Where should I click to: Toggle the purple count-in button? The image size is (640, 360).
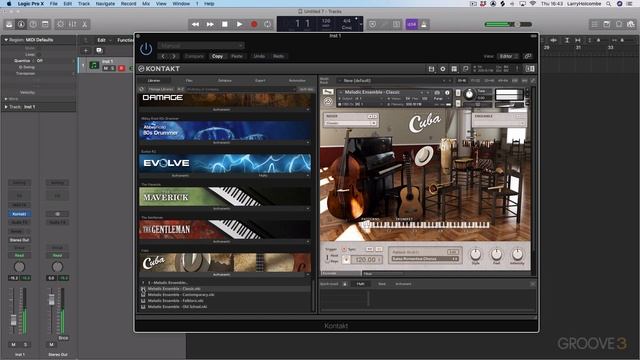(411, 24)
